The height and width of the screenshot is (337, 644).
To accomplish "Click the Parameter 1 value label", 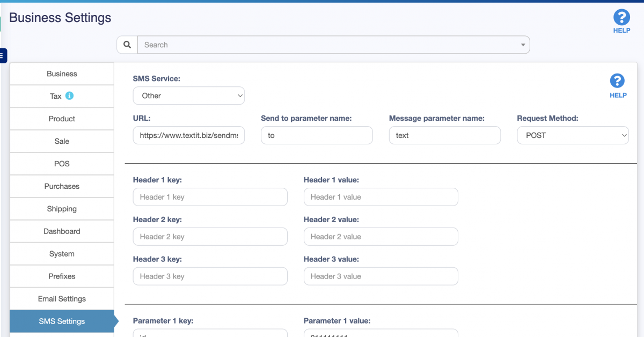I will point(337,321).
